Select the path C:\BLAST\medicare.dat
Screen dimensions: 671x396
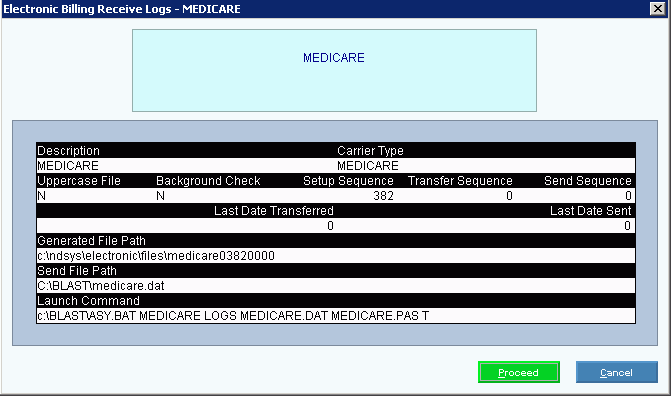[101, 286]
